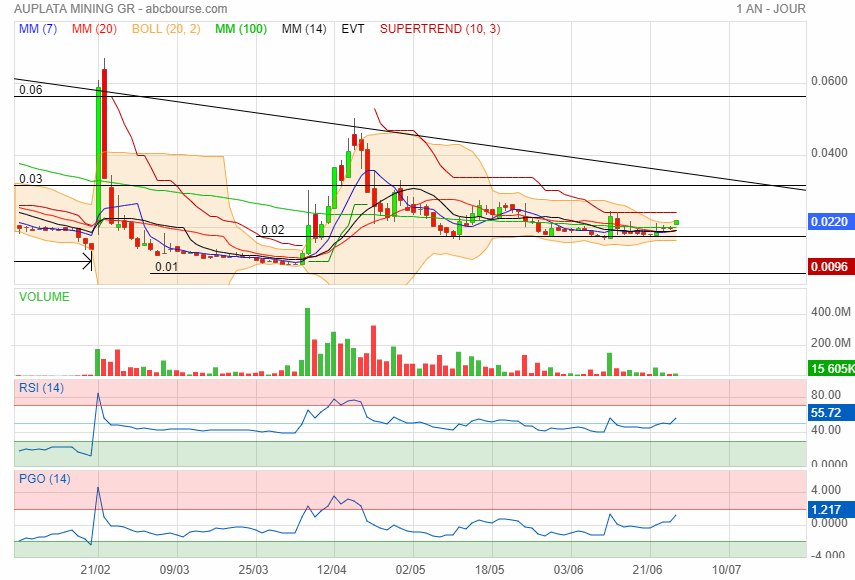Click the 0.06 resistance line annotation
Viewport: 855px width, 580px height.
point(30,90)
